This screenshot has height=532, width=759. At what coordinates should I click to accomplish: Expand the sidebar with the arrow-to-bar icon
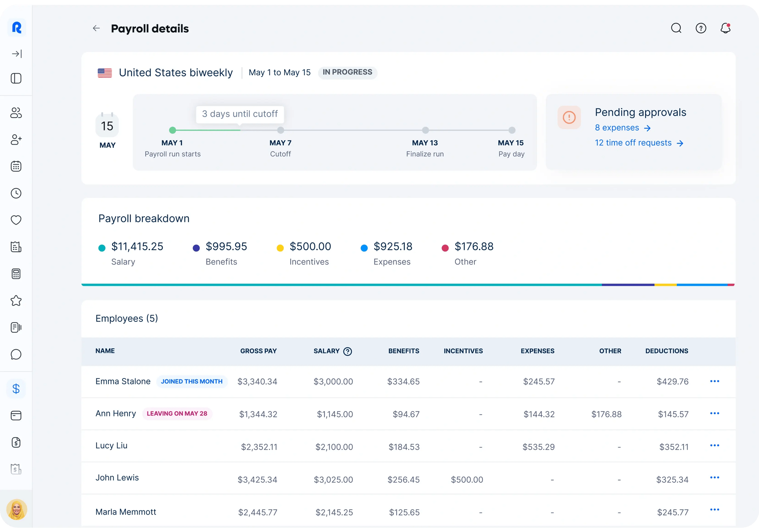click(16, 54)
